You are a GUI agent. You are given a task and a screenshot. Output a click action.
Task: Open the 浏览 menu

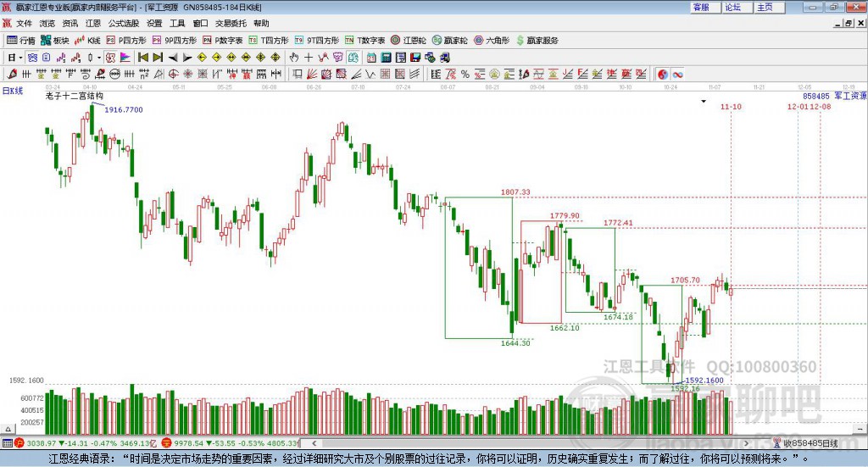point(47,23)
